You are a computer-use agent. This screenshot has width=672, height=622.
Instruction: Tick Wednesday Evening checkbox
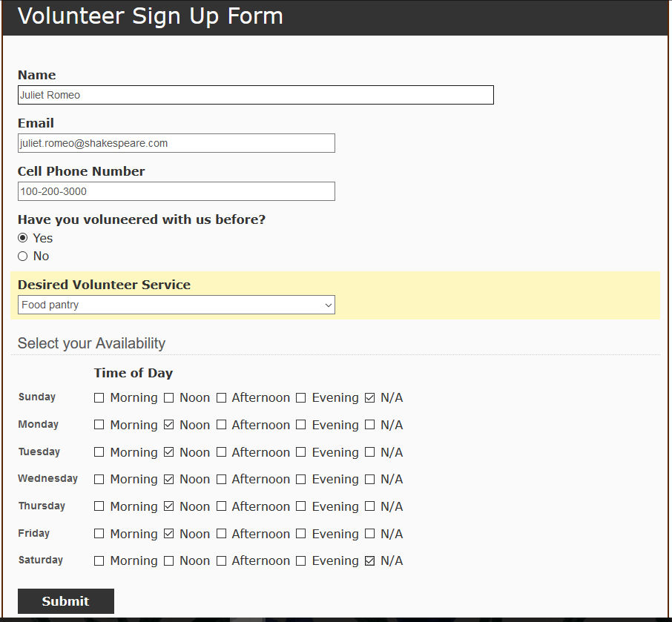tap(301, 480)
